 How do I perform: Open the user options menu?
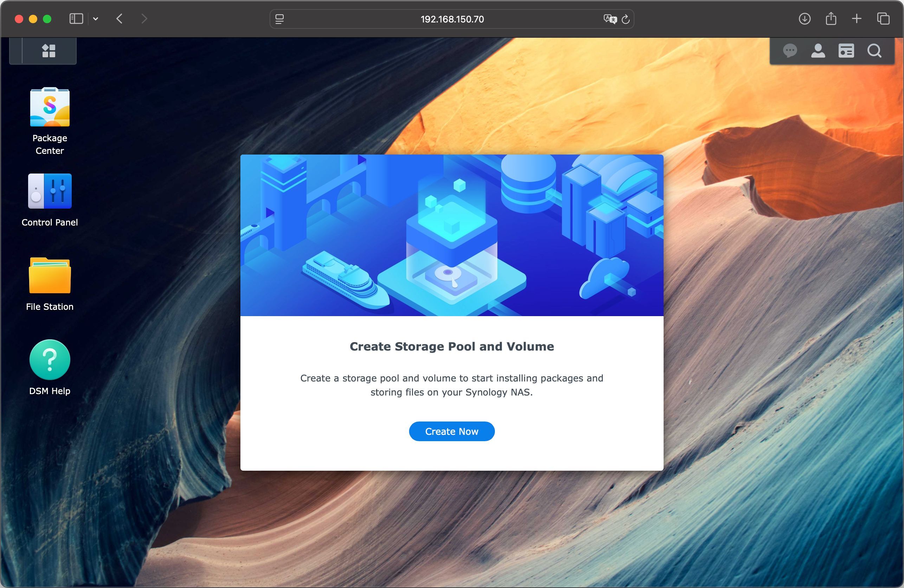pyautogui.click(x=818, y=51)
